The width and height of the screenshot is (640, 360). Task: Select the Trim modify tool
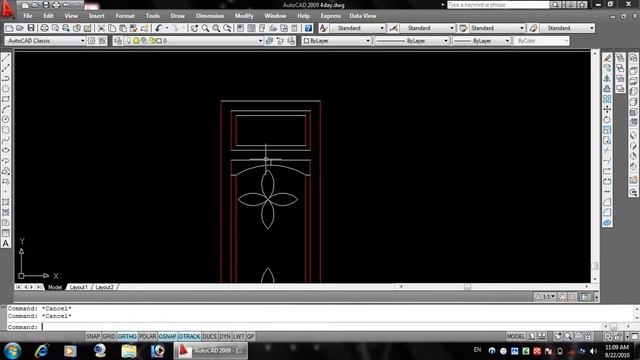coord(607,151)
